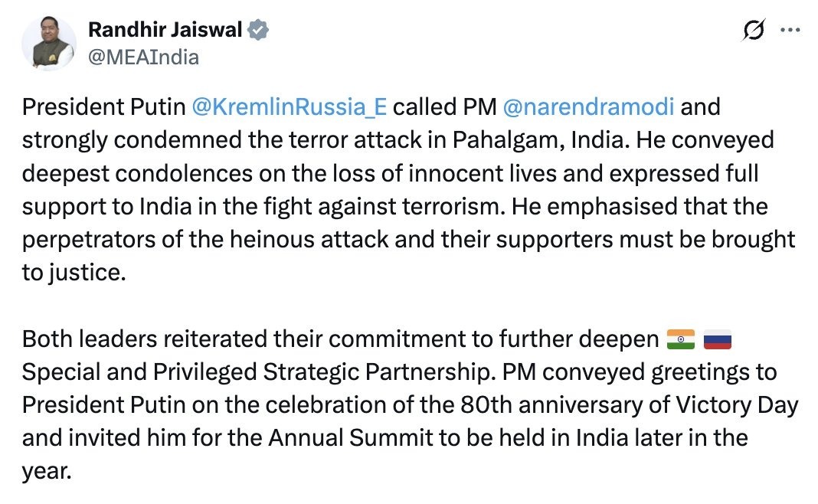Click the Grok explain-post icon

pos(754,31)
